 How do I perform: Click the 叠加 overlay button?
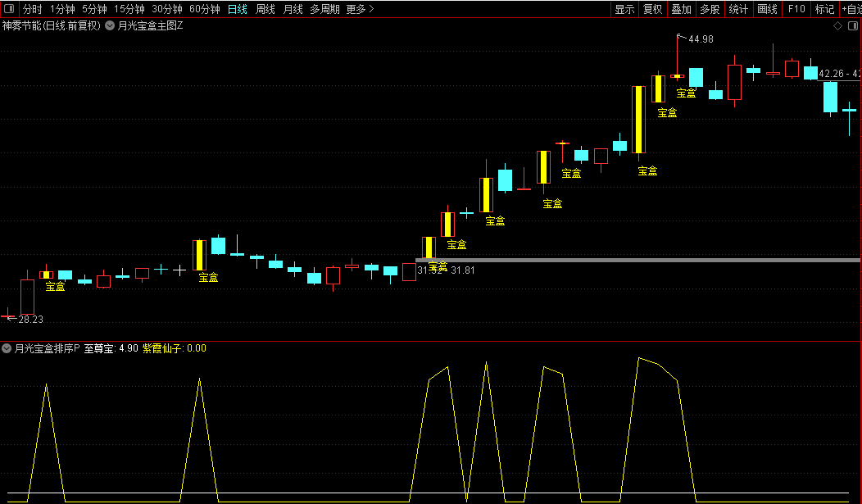coord(681,9)
